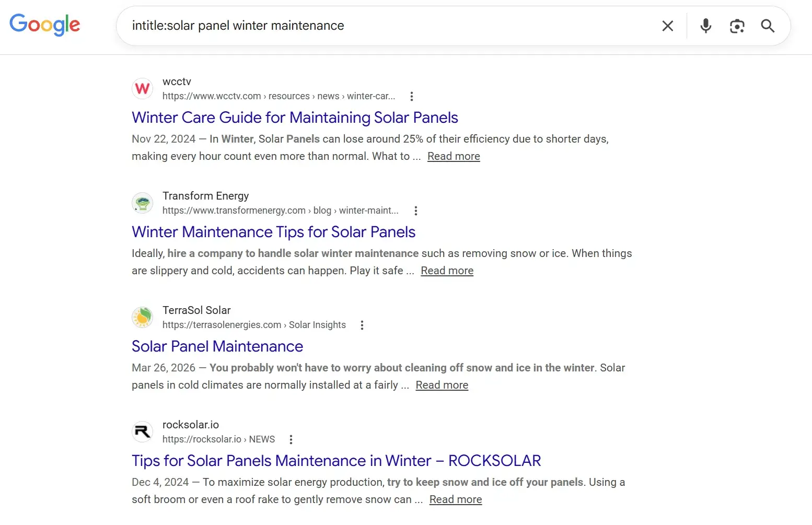
Task: Click the wcctv site favicon
Action: [x=142, y=89]
